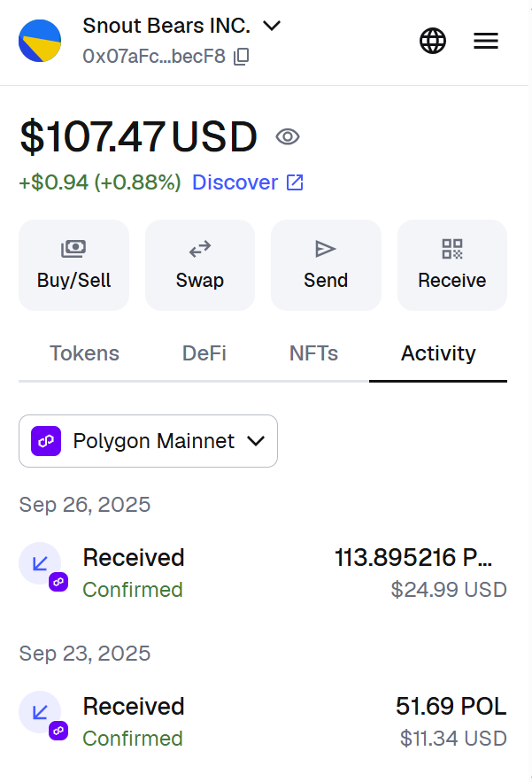Viewport: 532px width, 782px height.
Task: Click the account avatar icon
Action: [x=40, y=41]
